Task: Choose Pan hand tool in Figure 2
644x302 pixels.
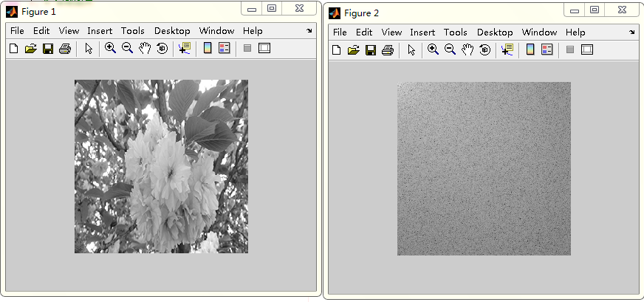Action: pyautogui.click(x=467, y=49)
